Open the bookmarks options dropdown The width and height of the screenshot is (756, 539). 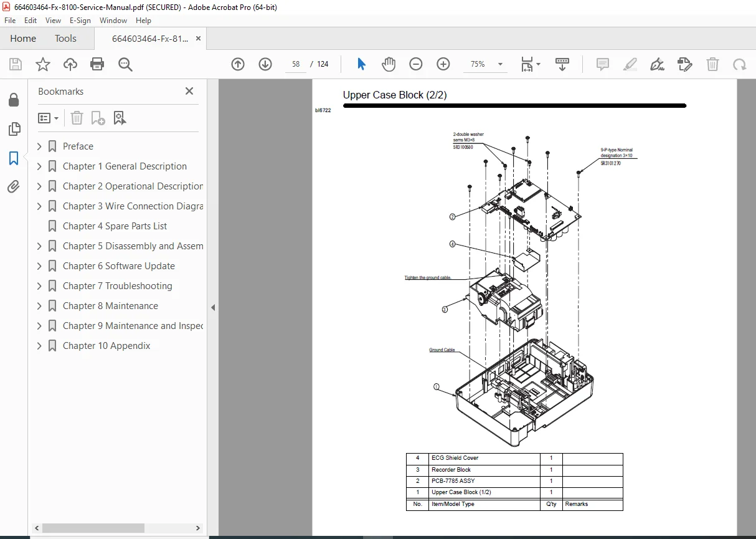49,118
